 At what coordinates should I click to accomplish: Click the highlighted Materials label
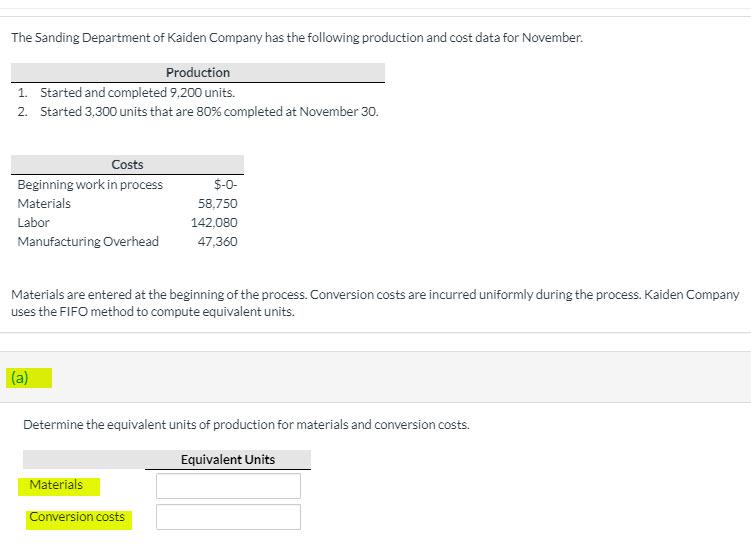pos(58,486)
